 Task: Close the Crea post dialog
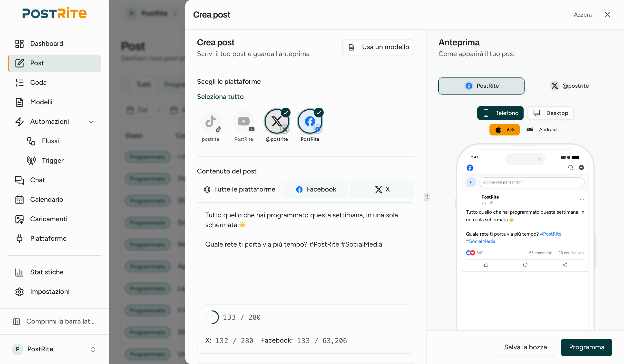coord(607,15)
